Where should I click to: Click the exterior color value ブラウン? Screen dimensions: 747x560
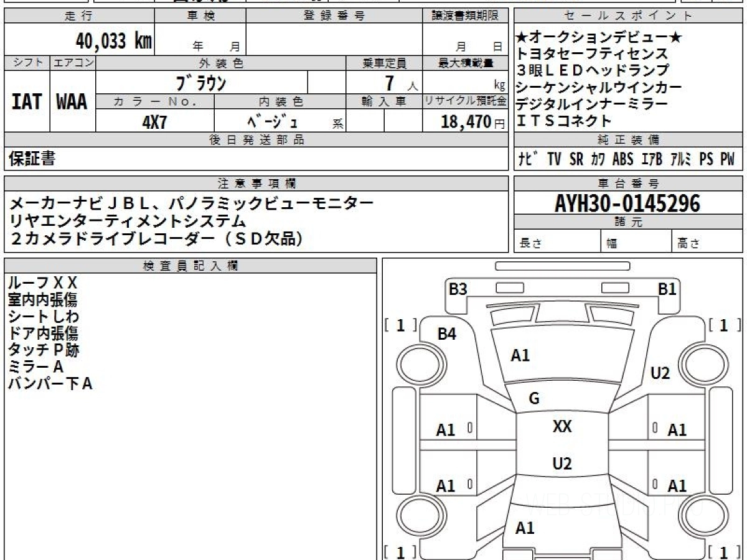pos(201,82)
